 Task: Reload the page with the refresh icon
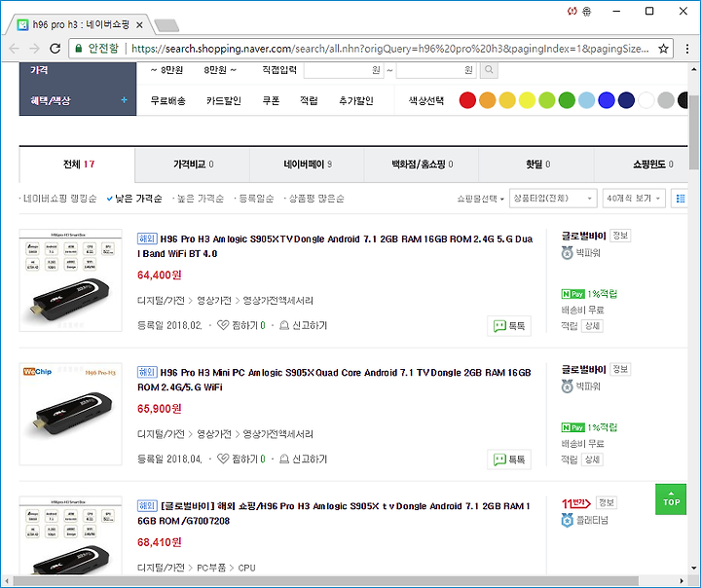pyautogui.click(x=55, y=49)
